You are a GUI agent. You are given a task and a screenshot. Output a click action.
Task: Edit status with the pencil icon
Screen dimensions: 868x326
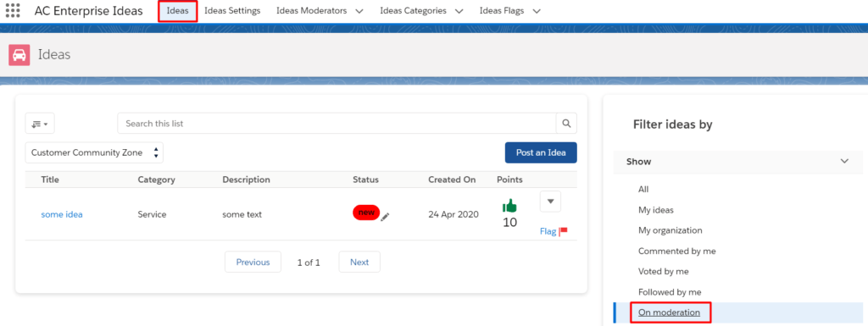pyautogui.click(x=386, y=217)
